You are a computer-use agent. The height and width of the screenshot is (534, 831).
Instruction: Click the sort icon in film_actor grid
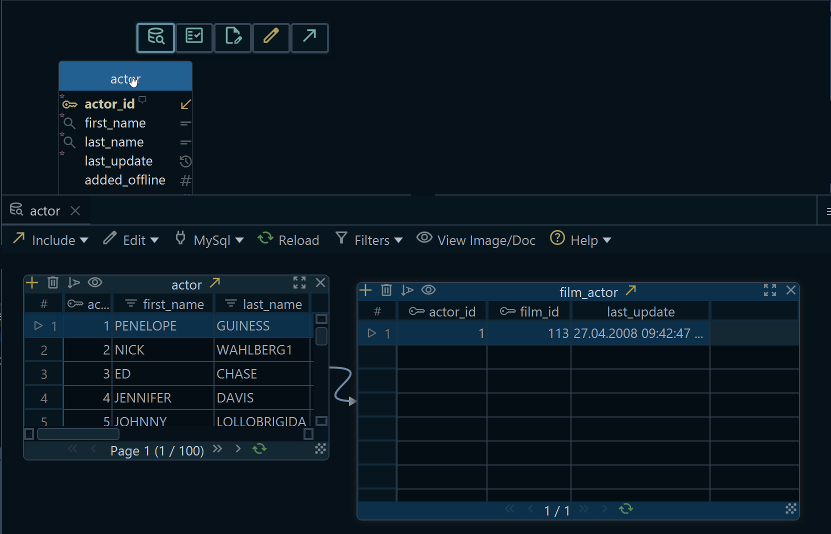tap(407, 290)
